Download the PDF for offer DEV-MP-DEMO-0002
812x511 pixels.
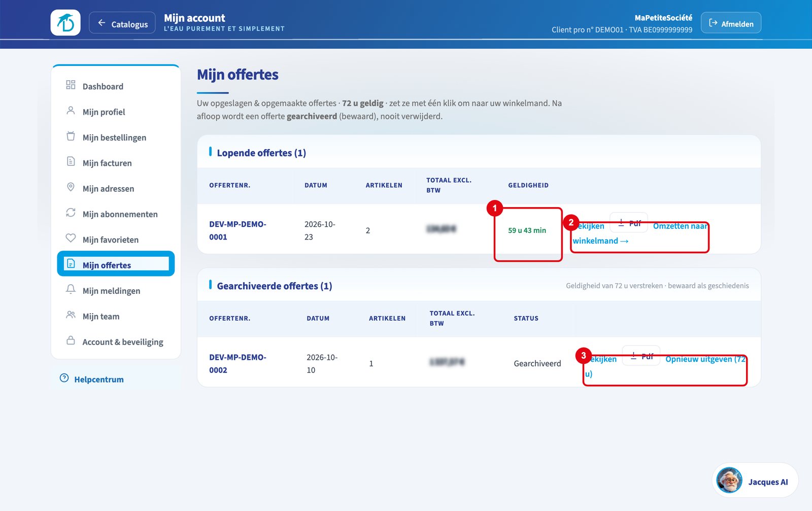click(641, 356)
